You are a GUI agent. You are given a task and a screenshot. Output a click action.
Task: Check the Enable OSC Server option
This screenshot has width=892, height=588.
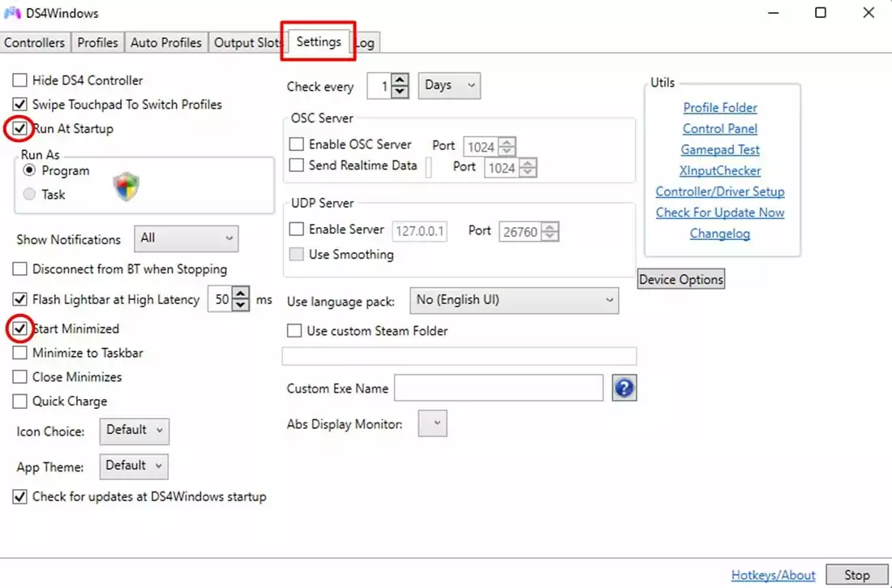297,144
